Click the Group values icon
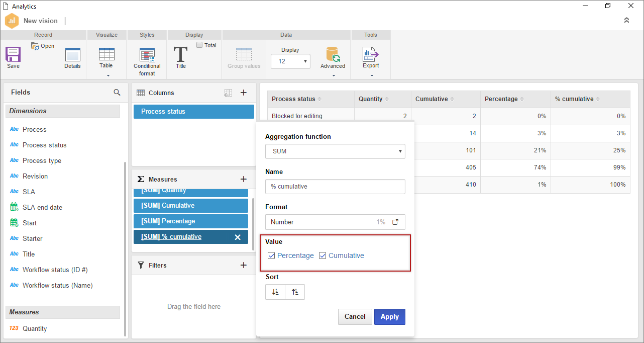The width and height of the screenshot is (644, 343). coord(244,54)
